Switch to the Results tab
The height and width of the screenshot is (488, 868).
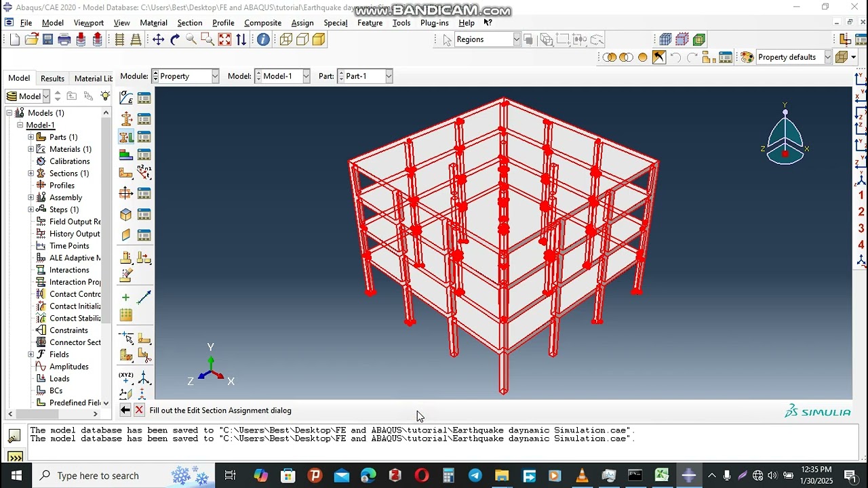52,79
